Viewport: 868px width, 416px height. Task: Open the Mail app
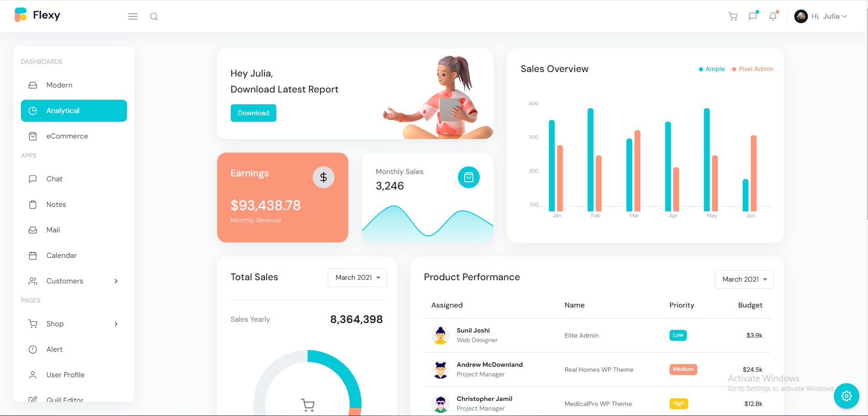click(x=74, y=230)
